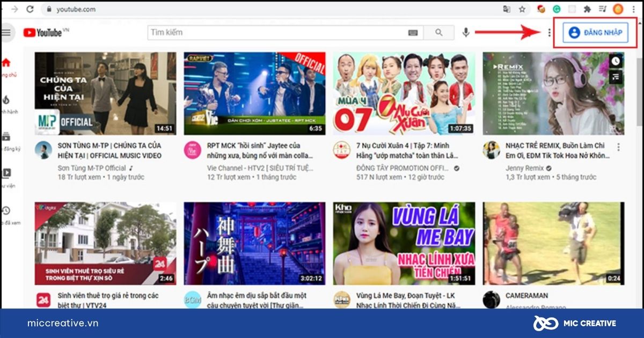Open the Grammarly extension icon
Screen dimensions: 644x338
pos(556,9)
